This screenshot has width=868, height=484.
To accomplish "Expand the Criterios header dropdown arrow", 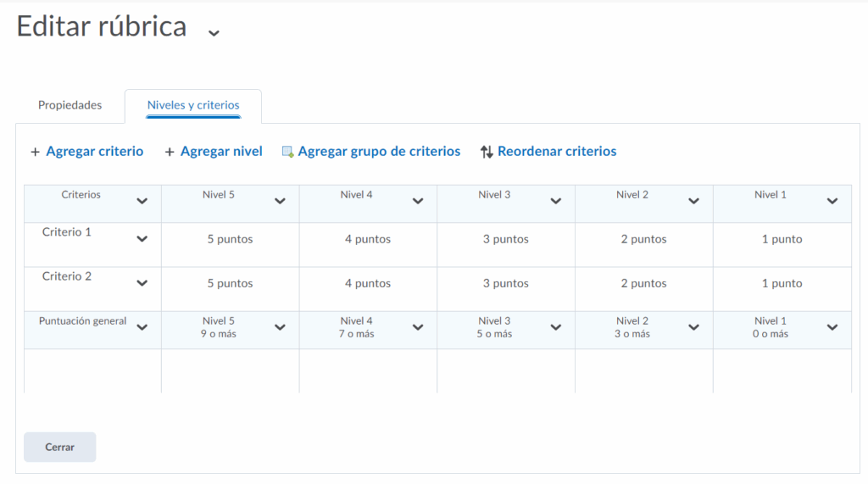I will pos(142,201).
